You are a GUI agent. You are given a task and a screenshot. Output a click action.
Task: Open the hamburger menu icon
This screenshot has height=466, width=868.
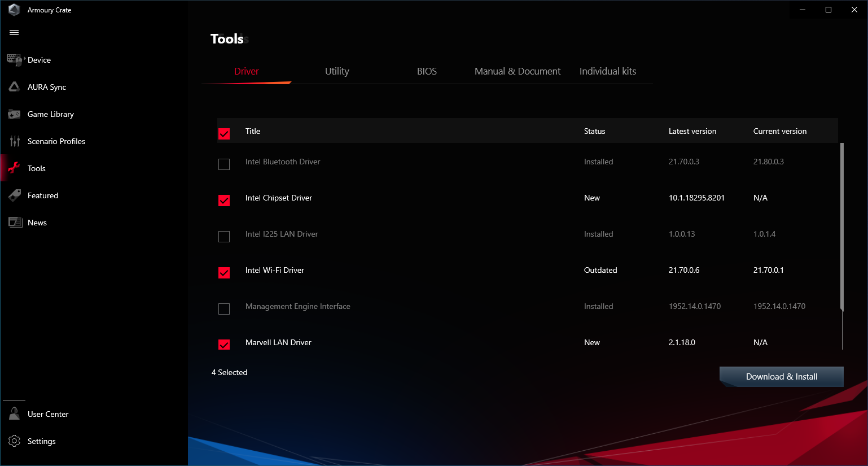(x=14, y=33)
